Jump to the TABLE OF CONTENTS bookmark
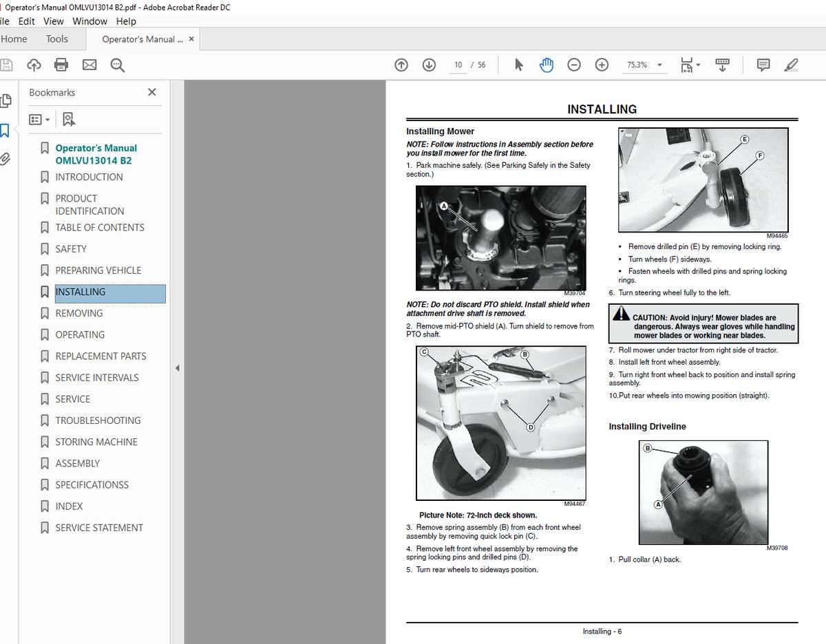The height and width of the screenshot is (644, 826). click(100, 227)
